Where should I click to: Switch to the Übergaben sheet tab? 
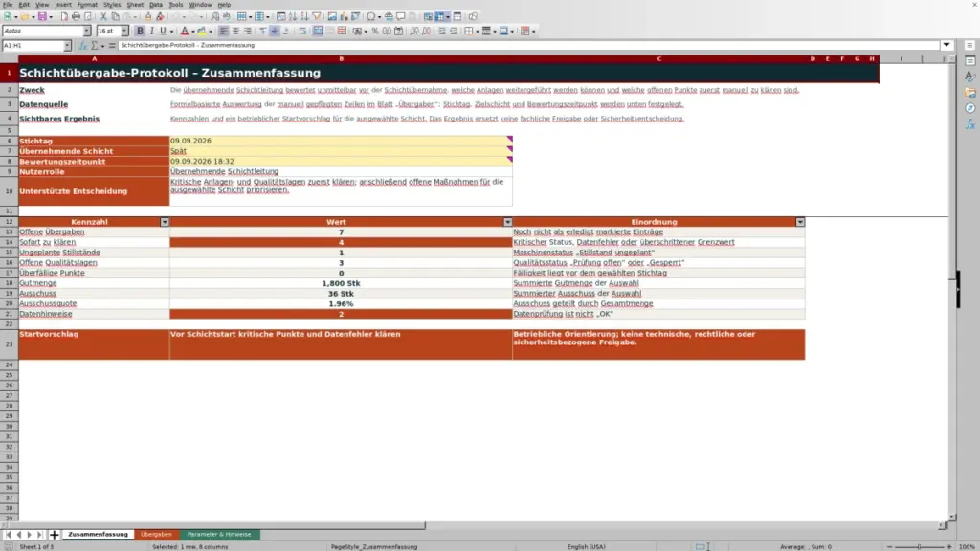(156, 535)
